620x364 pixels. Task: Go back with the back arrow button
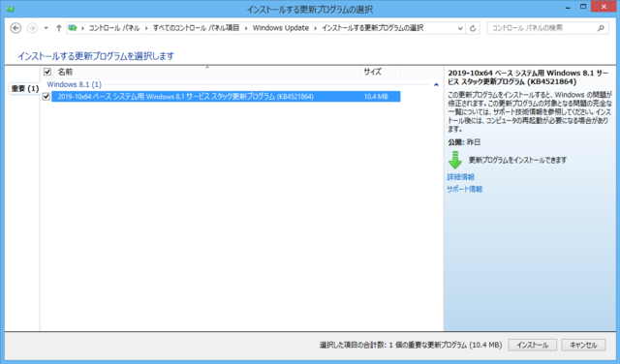click(x=15, y=28)
